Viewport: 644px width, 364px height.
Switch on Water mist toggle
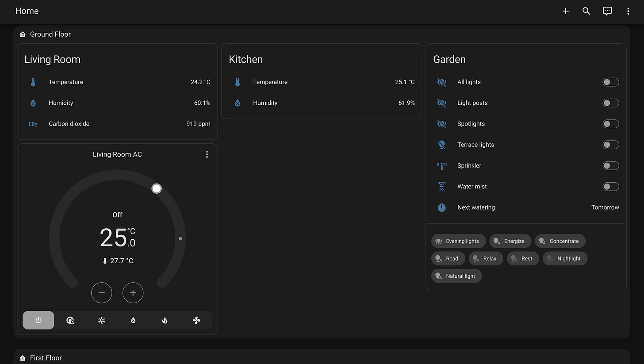tap(610, 186)
